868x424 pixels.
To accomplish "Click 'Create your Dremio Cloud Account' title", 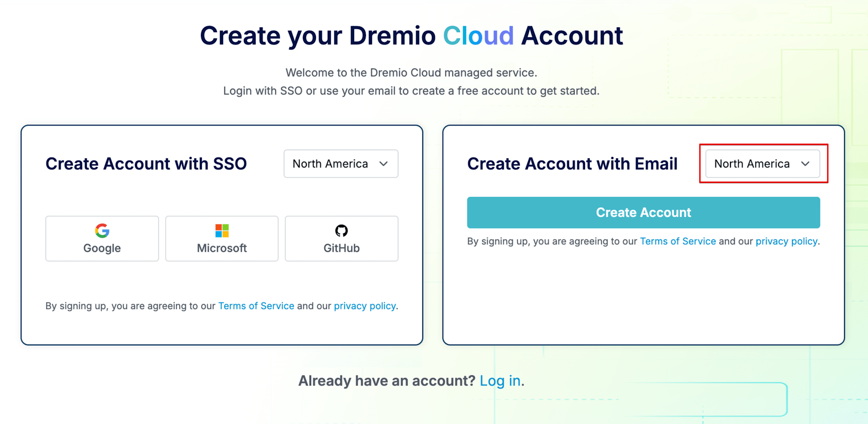I will click(x=411, y=36).
